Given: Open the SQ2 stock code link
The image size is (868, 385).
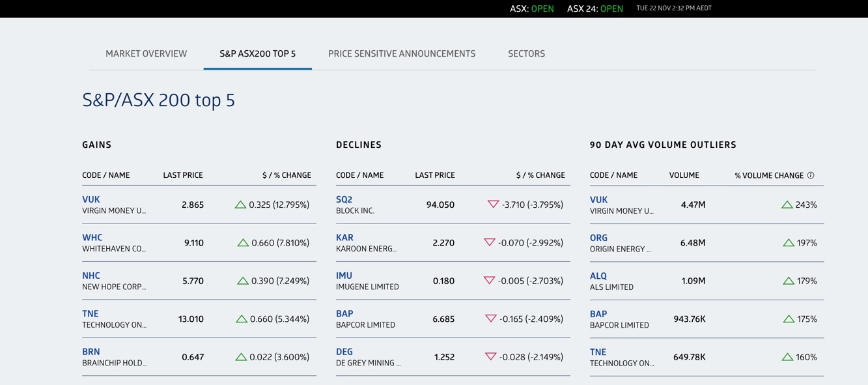Looking at the screenshot, I should tap(344, 199).
